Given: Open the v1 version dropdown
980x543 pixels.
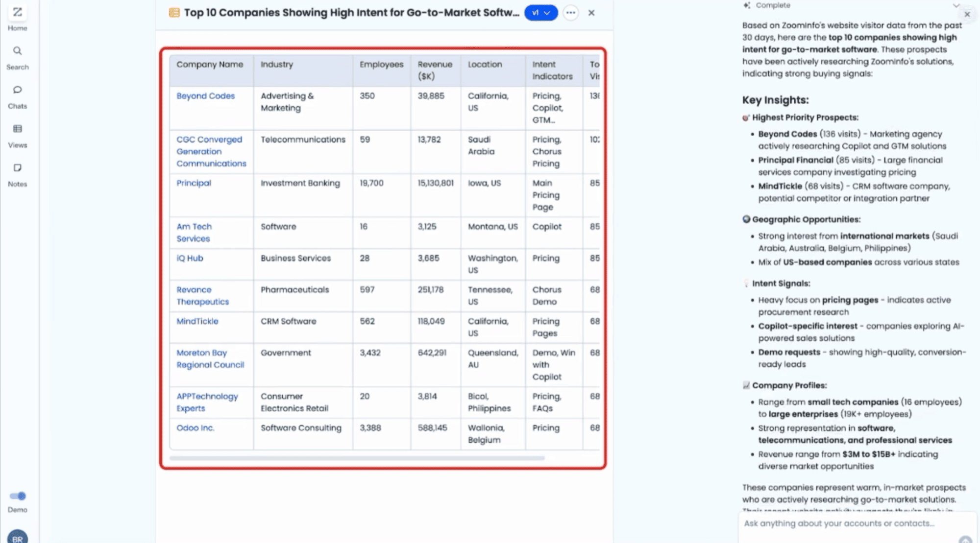Looking at the screenshot, I should pos(541,13).
